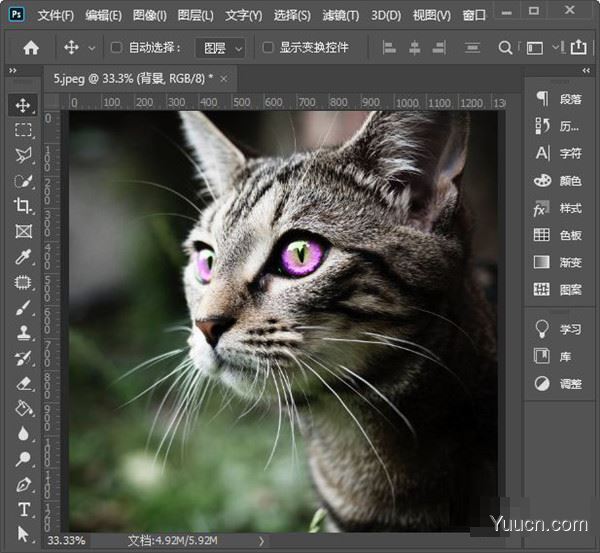The image size is (600, 553).
Task: Open the 图案 patterns panel
Action: pos(559,290)
